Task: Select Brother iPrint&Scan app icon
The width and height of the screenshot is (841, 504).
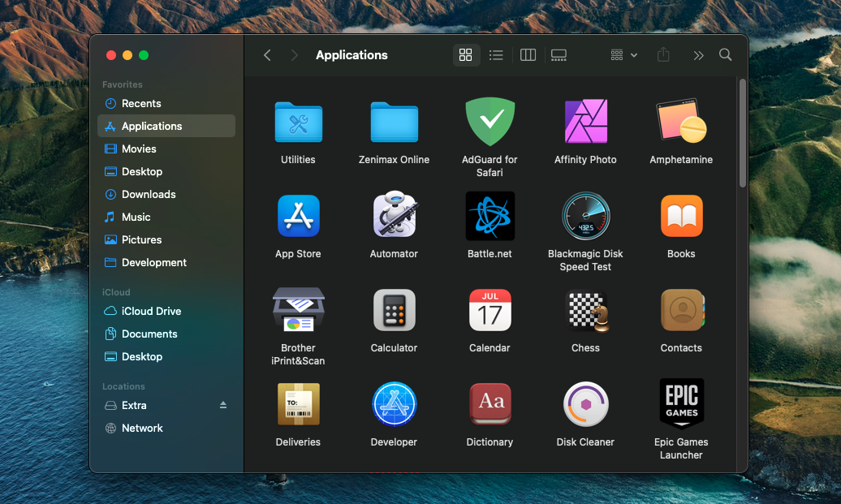Action: [298, 310]
